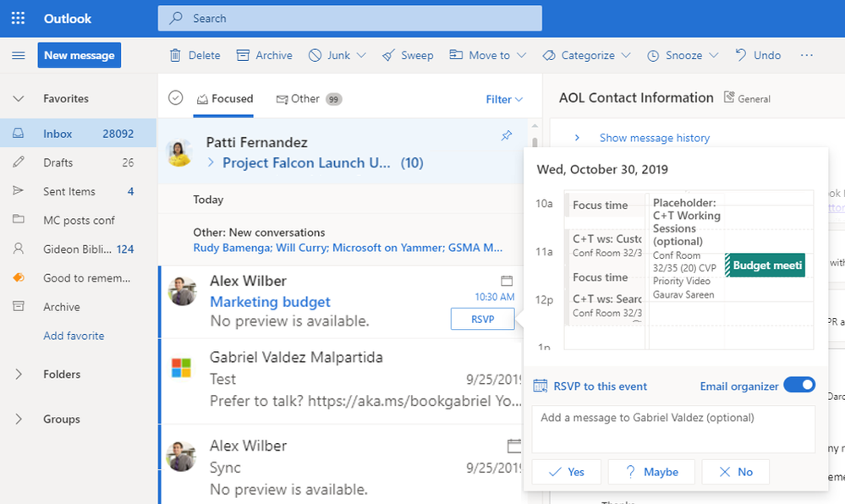Click the Inbox folder icon
This screenshot has width=845, height=504.
[x=19, y=133]
